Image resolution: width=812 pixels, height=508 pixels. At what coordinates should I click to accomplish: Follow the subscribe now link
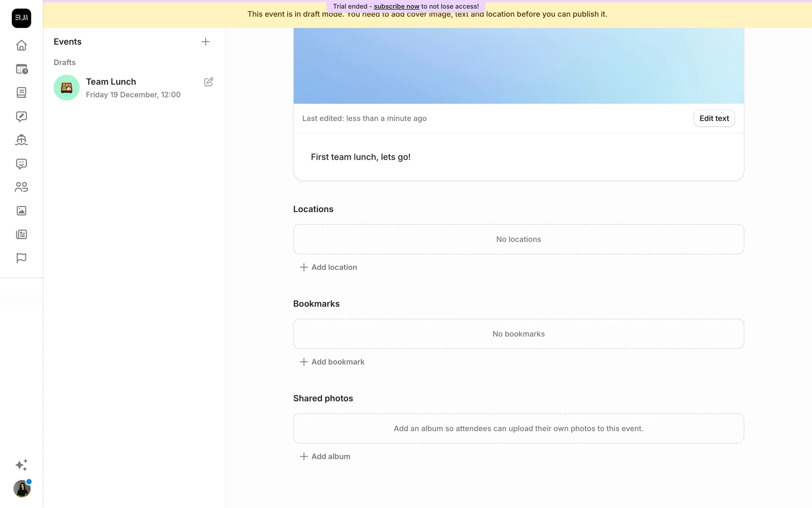point(396,6)
